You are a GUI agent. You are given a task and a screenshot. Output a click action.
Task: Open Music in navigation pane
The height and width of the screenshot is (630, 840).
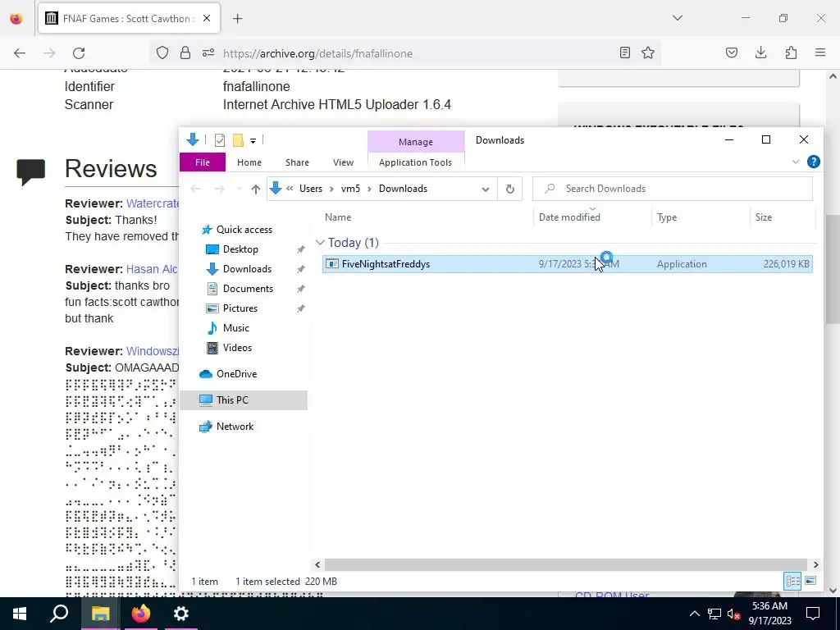(x=235, y=328)
